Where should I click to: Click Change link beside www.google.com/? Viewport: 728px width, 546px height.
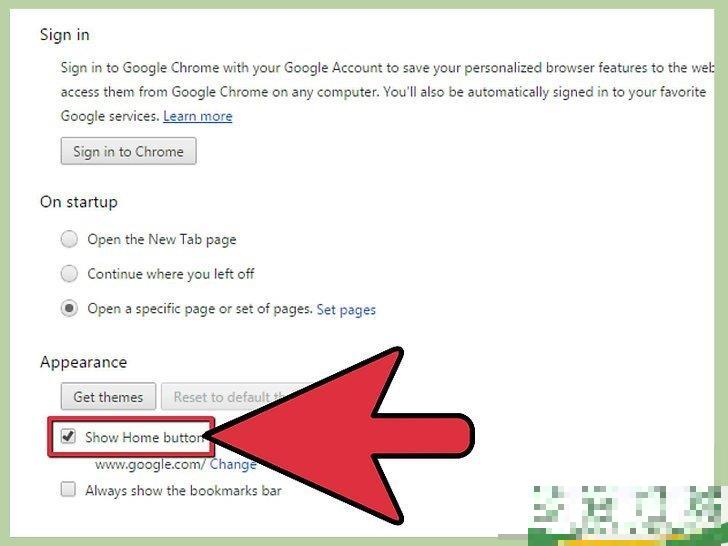(x=233, y=464)
